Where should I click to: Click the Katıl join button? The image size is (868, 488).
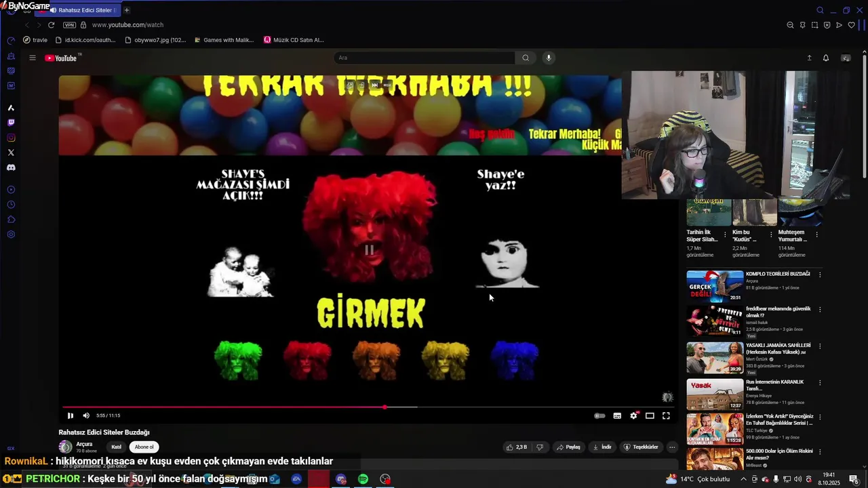[116, 447]
